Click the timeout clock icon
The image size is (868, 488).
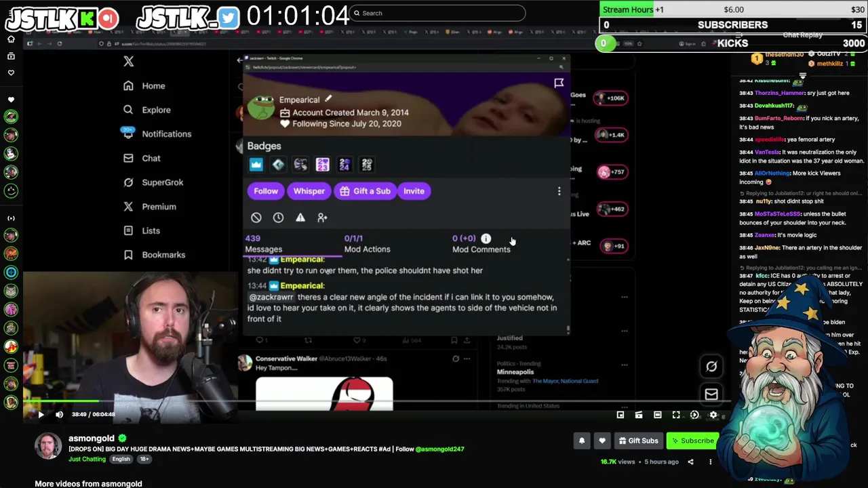point(278,218)
